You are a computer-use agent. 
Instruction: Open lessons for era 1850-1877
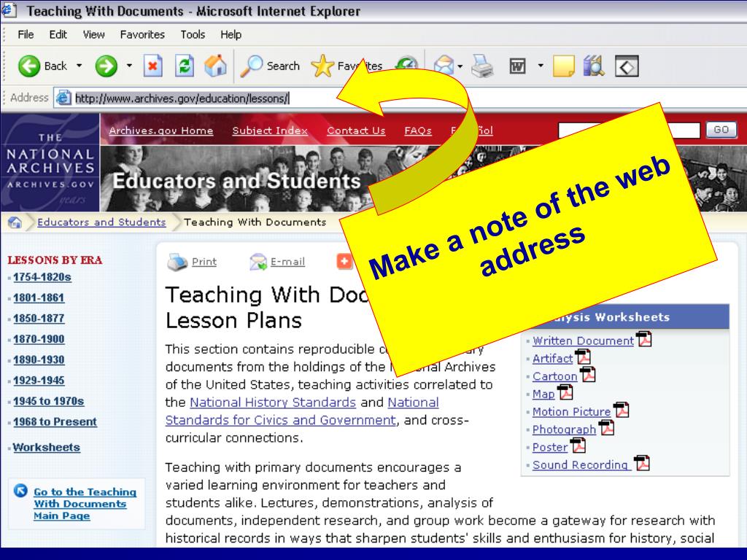[39, 318]
